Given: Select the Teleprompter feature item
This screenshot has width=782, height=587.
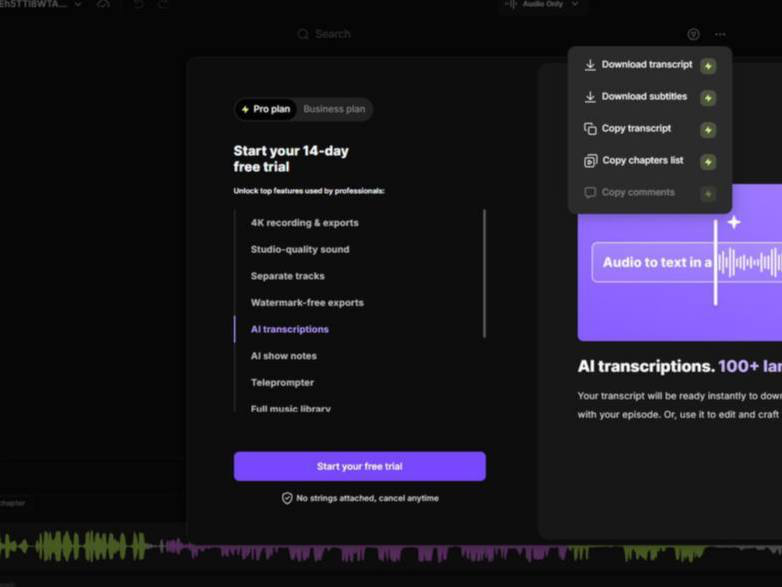Looking at the screenshot, I should (282, 383).
